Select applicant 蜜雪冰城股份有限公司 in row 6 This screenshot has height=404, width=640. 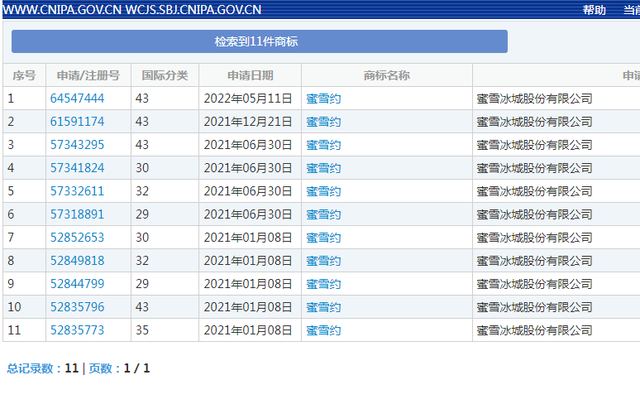[x=534, y=215]
